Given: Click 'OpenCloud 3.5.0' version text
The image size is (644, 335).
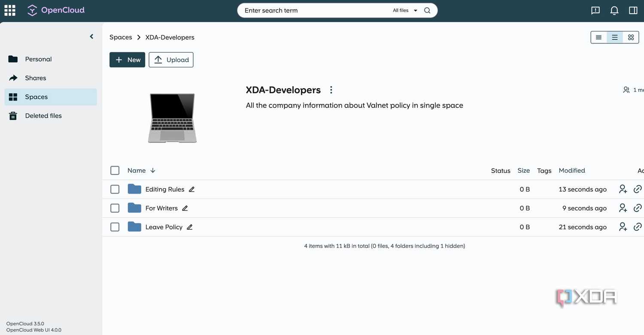Looking at the screenshot, I should (25, 324).
